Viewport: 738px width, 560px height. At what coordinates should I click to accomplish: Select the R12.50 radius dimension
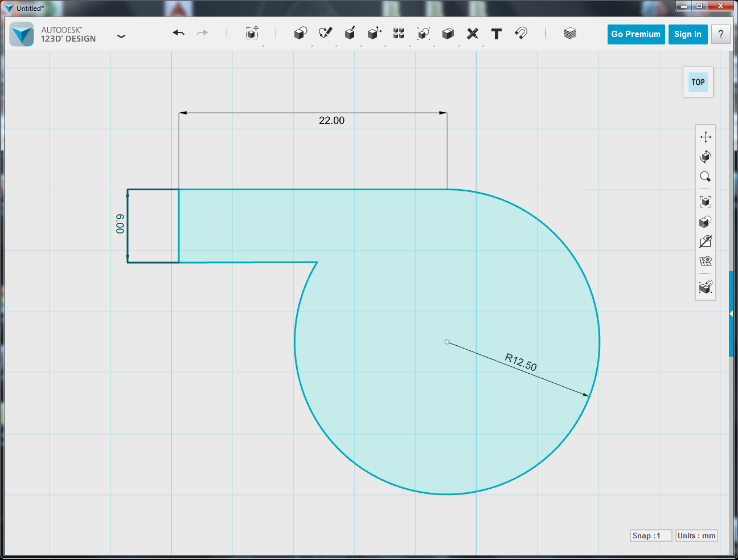coord(521,362)
